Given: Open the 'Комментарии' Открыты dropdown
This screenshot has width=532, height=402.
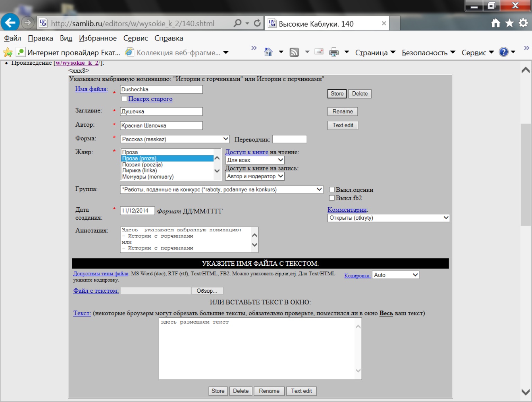Looking at the screenshot, I should click(388, 218).
